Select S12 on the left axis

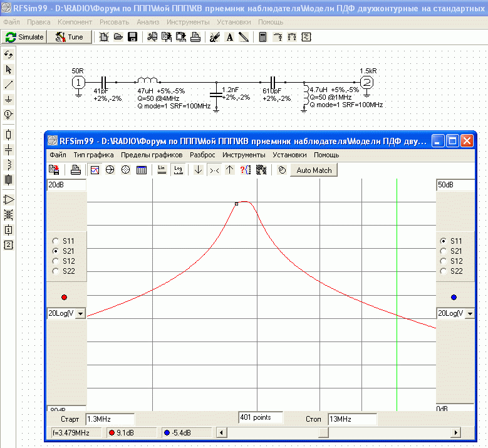pos(63,261)
